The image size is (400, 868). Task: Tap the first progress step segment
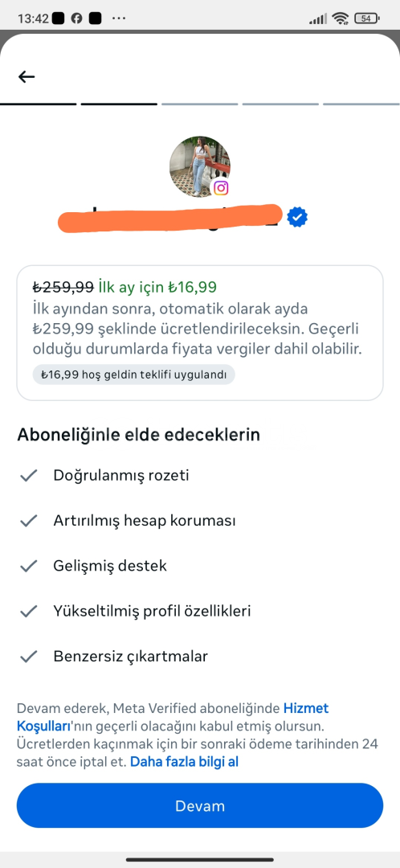(39, 104)
